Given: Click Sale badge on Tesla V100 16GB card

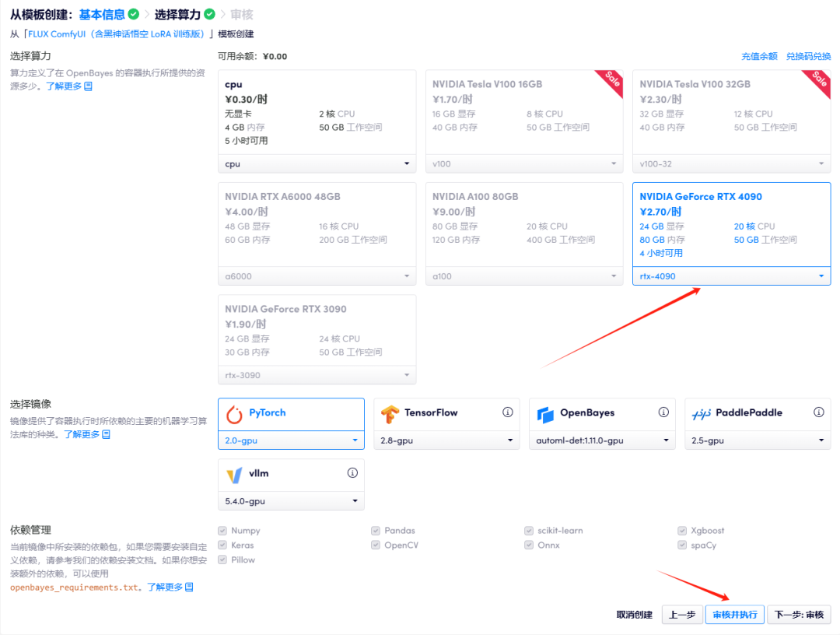Looking at the screenshot, I should 611,82.
